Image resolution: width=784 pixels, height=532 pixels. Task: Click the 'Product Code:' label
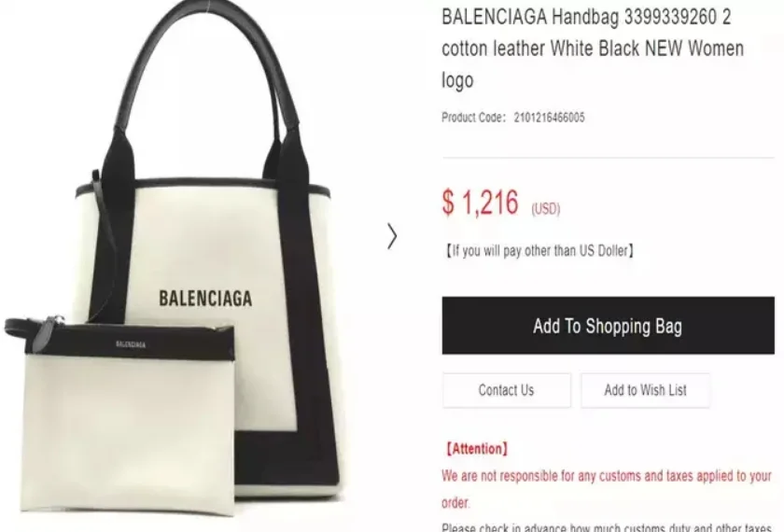(473, 118)
